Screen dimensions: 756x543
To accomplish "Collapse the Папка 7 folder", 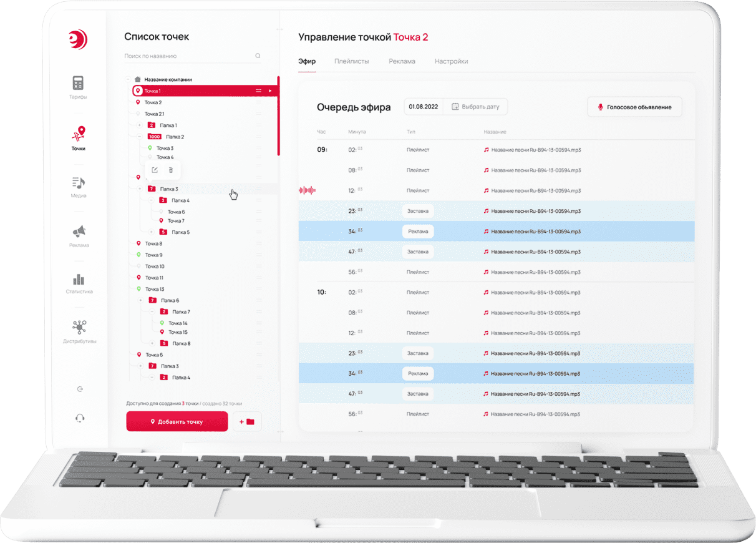I will [x=152, y=311].
